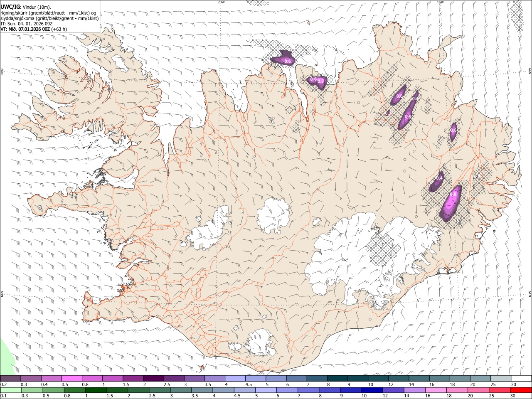Screen dimensions: 532x399
Task: Click the dark green 1 mm rain swatch
Action: 96,390
